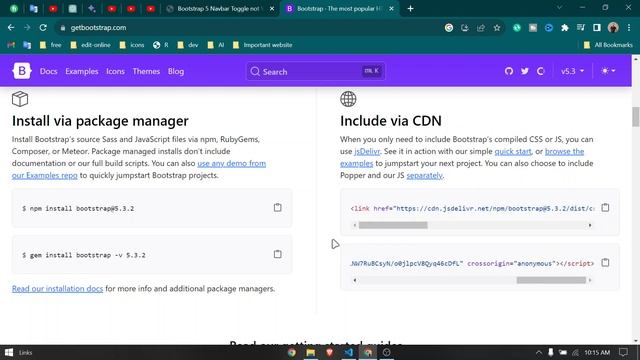The width and height of the screenshot is (640, 360).
Task: Click the Install via package manager heading
Action: click(x=100, y=121)
